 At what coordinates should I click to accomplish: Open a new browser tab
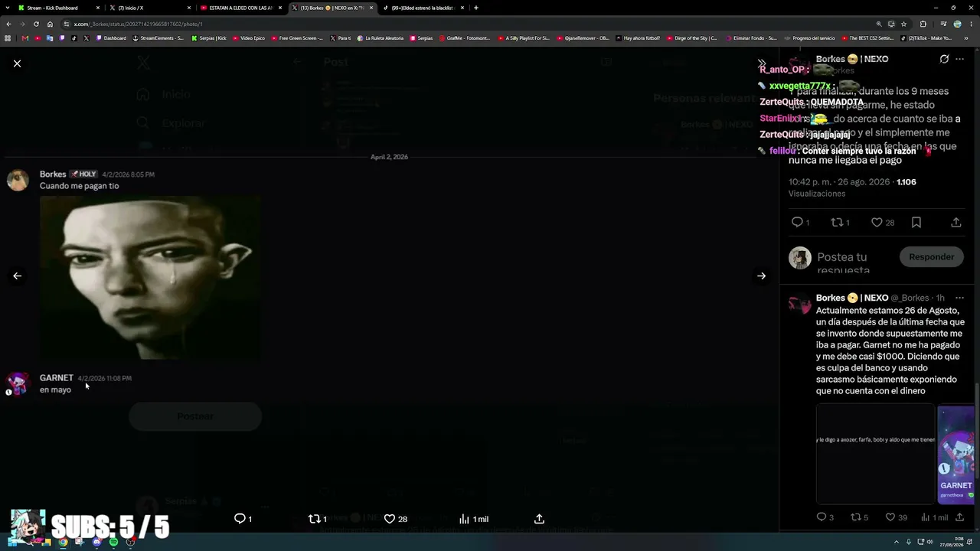click(x=476, y=8)
